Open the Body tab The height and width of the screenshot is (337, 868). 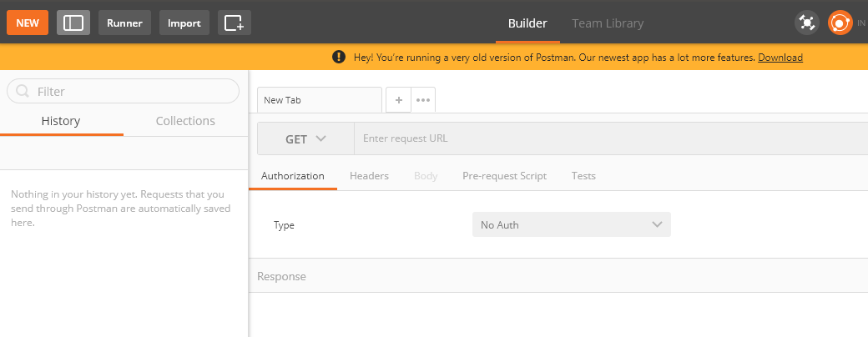(426, 176)
